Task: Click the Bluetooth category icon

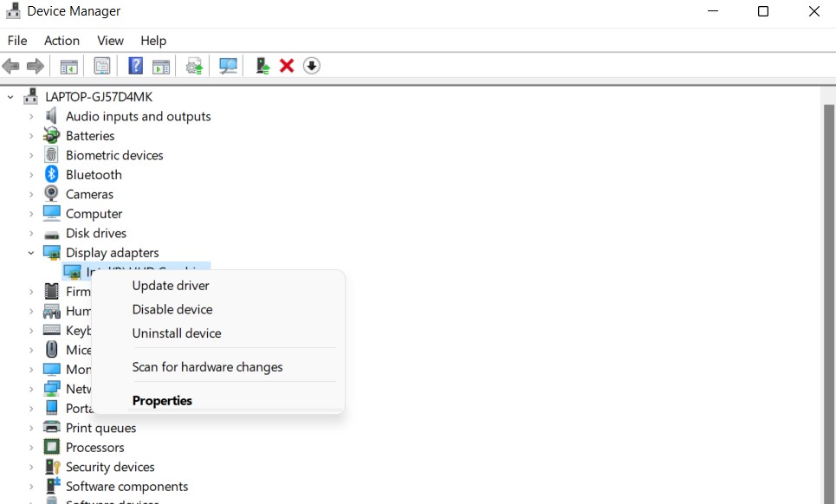Action: [x=52, y=175]
